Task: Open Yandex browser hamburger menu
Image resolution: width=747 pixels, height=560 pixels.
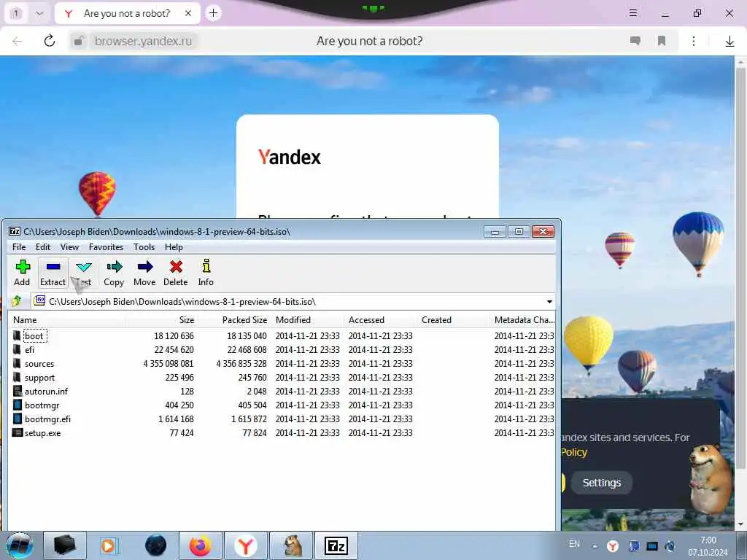Action: (633, 13)
